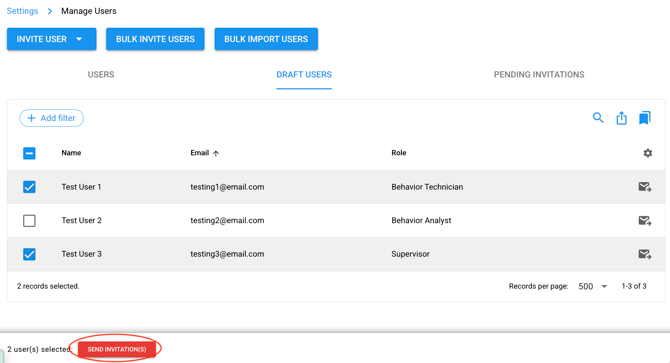Screen dimensions: 670x363
Task: Click email testing3@email.com
Action: click(x=227, y=254)
